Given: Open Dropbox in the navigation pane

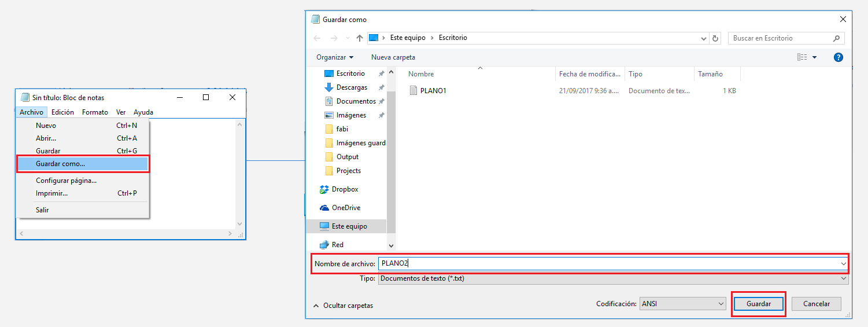Looking at the screenshot, I should point(345,189).
